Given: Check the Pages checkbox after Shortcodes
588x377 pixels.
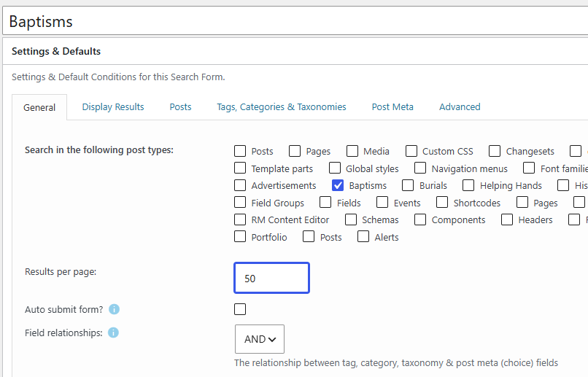Looking at the screenshot, I should tap(522, 203).
